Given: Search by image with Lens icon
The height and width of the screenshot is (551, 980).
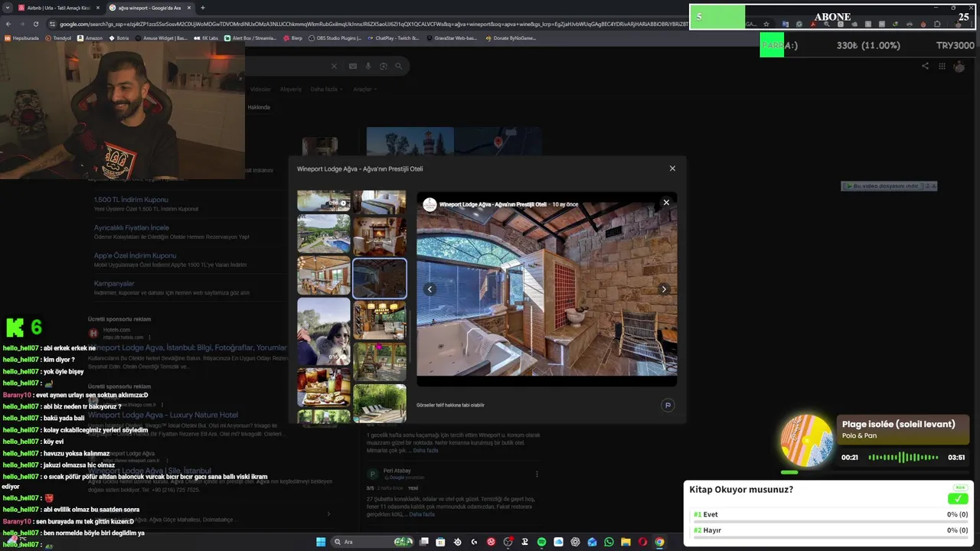Looking at the screenshot, I should coord(384,67).
